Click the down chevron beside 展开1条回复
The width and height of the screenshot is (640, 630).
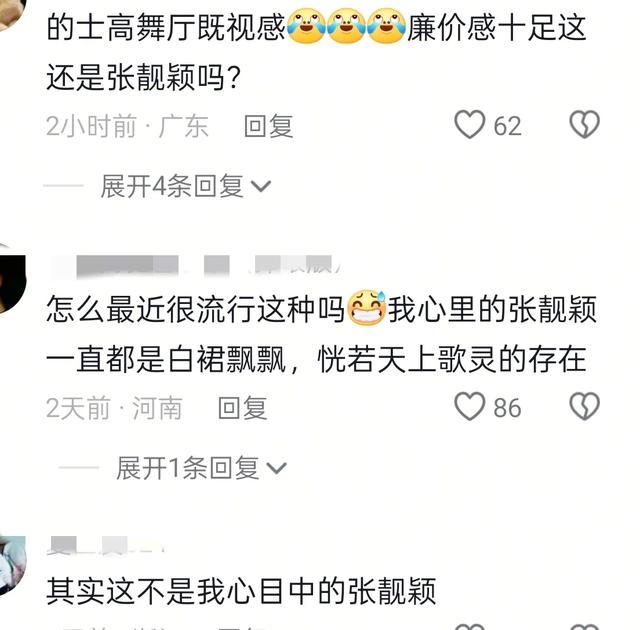[x=276, y=468]
